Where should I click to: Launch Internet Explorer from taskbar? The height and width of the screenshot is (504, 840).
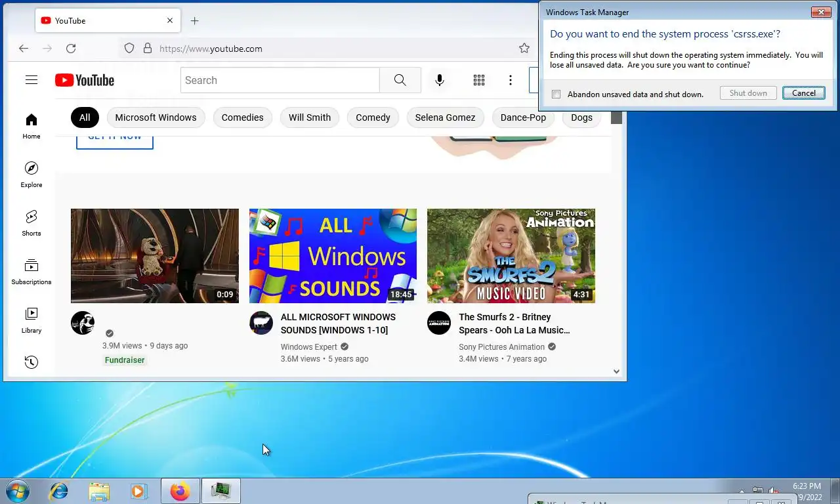click(x=59, y=491)
